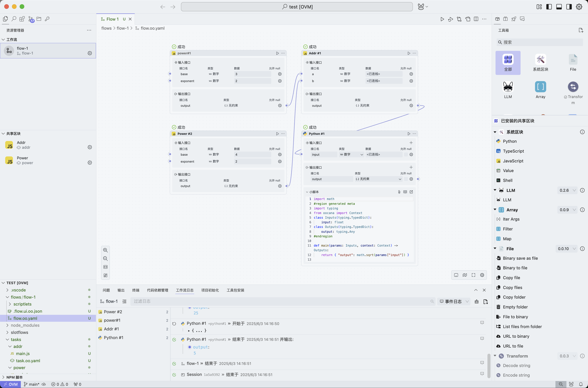Add an input handle in Python #1
This screenshot has width=588, height=388.
point(411,143)
